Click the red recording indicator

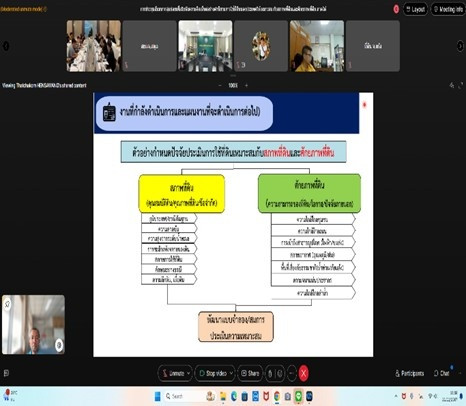click(x=396, y=9)
